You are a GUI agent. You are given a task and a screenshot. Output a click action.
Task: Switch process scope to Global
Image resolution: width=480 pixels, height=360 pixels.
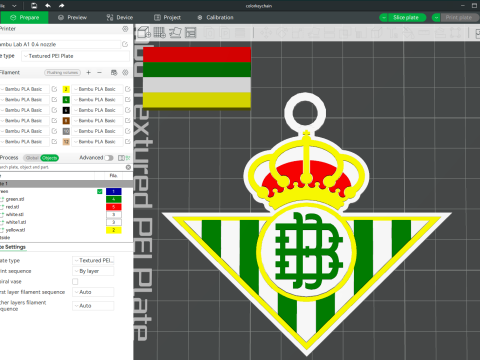pos(32,158)
